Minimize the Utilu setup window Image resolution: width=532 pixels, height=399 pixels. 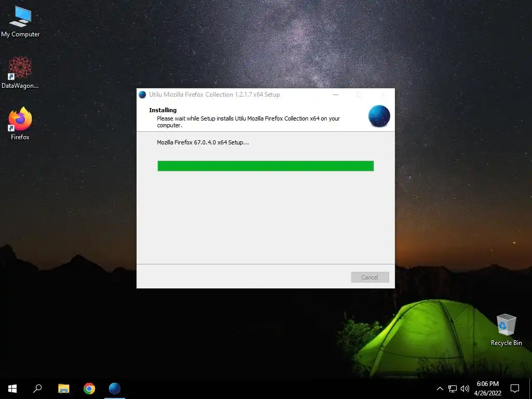[x=336, y=95]
